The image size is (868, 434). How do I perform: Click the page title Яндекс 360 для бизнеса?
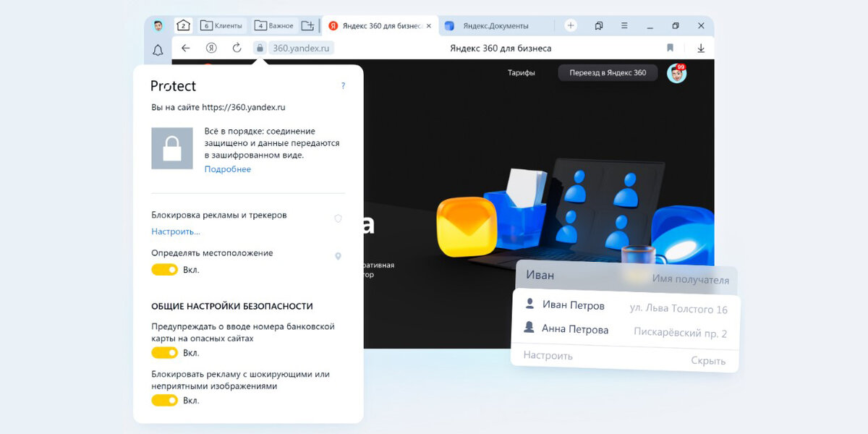click(501, 48)
